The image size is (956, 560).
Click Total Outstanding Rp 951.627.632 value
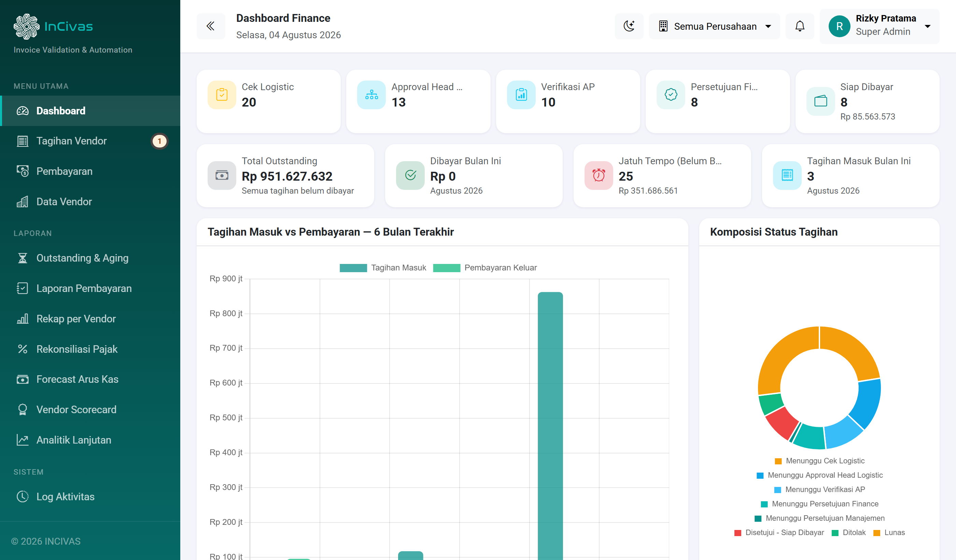point(287,177)
